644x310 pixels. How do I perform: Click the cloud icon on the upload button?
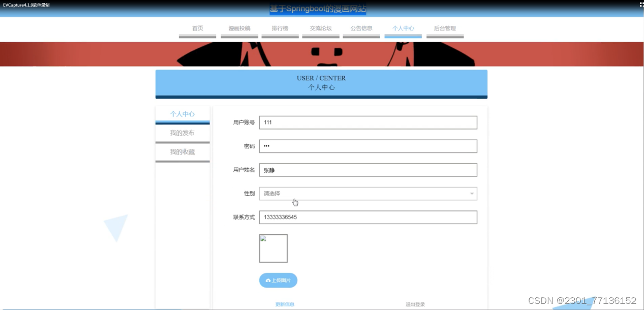click(x=268, y=280)
